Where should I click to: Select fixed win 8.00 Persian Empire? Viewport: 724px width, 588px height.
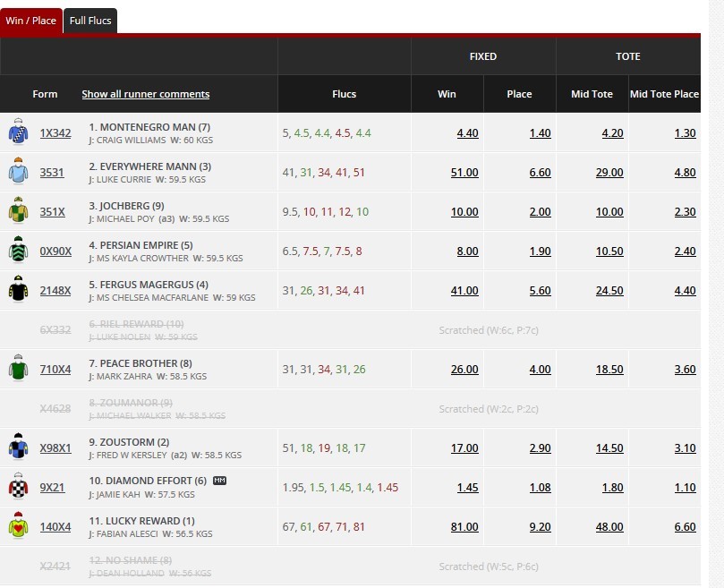point(467,251)
